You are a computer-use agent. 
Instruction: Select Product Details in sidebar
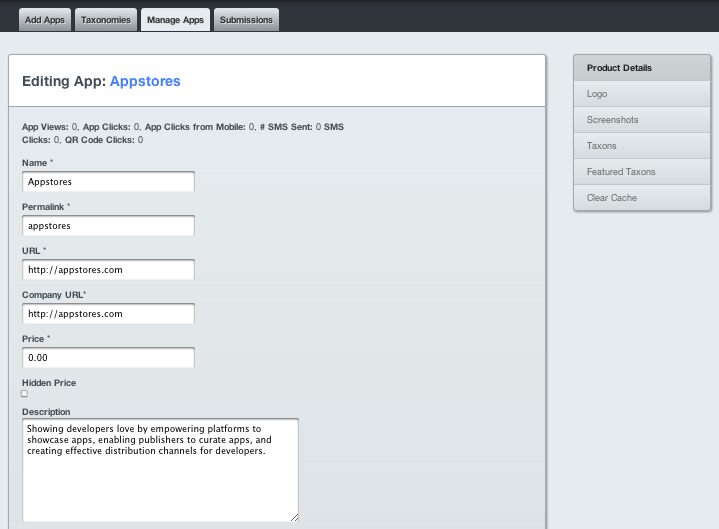(642, 68)
